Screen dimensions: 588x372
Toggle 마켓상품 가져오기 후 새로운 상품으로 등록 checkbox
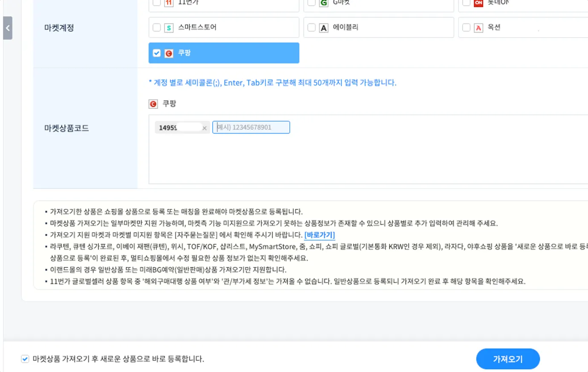(x=25, y=359)
